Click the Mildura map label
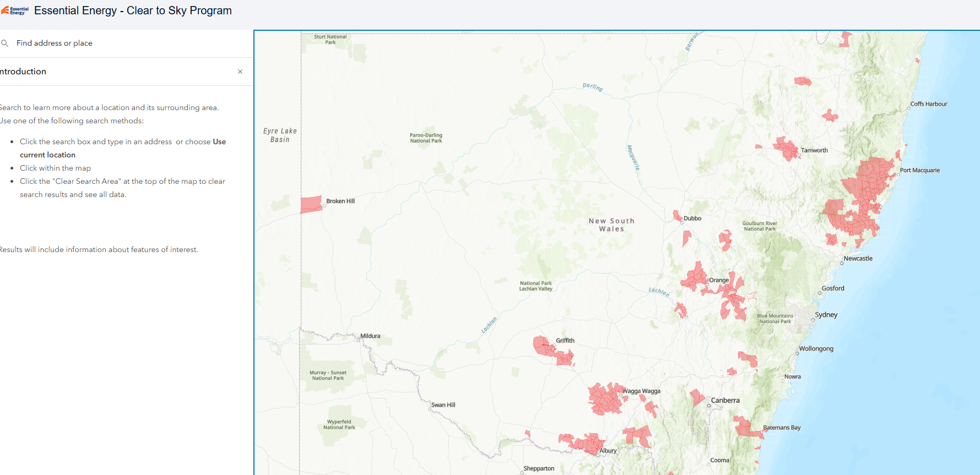Image resolution: width=980 pixels, height=475 pixels. click(x=370, y=336)
